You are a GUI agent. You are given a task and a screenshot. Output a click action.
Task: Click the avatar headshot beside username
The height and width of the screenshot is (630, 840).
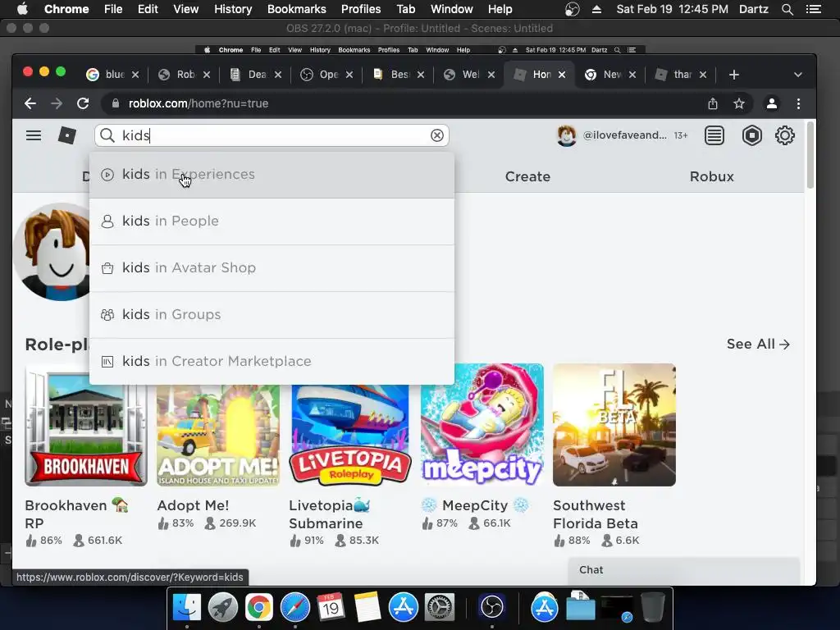pyautogui.click(x=566, y=135)
